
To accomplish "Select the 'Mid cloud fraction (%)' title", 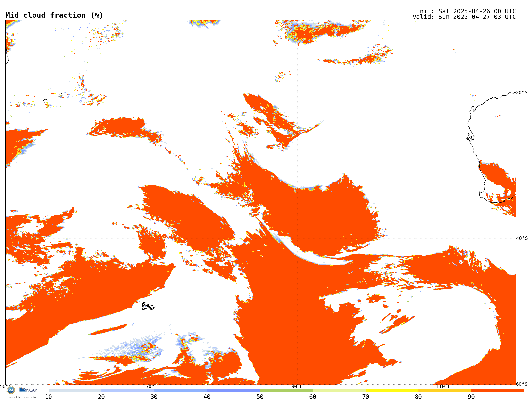I will pyautogui.click(x=54, y=15).
